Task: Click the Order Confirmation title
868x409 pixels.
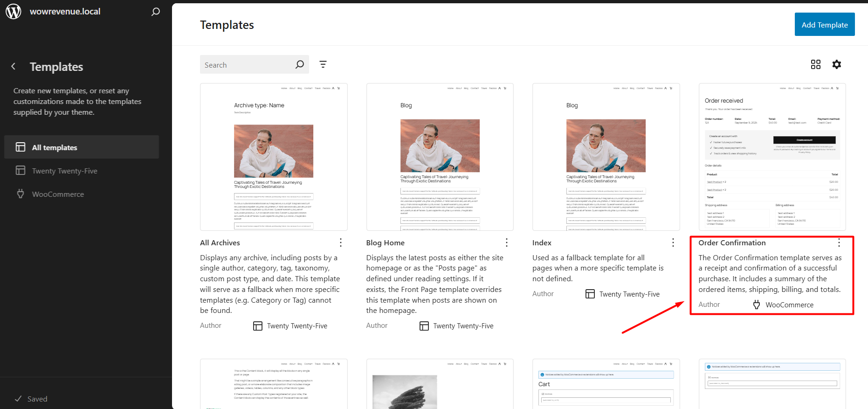Action: tap(732, 243)
